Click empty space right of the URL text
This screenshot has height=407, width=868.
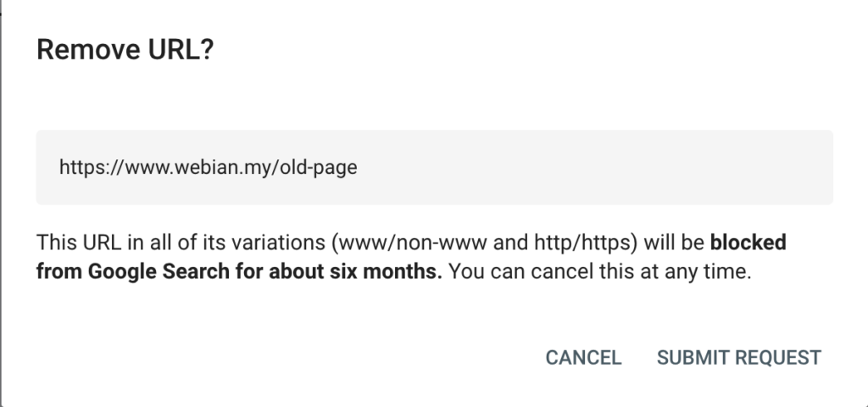pos(593,167)
